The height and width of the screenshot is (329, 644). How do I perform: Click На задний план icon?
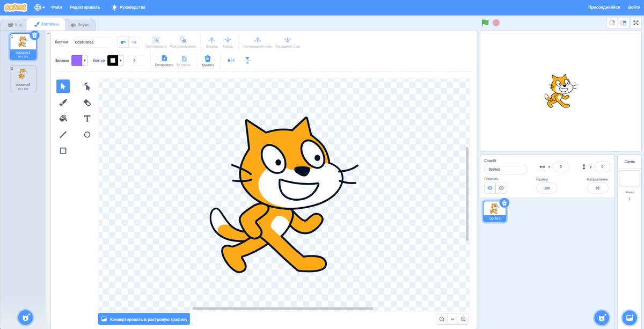point(288,40)
